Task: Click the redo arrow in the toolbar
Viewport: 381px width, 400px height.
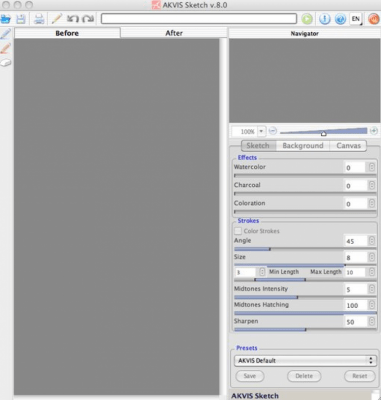Action: tap(88, 19)
